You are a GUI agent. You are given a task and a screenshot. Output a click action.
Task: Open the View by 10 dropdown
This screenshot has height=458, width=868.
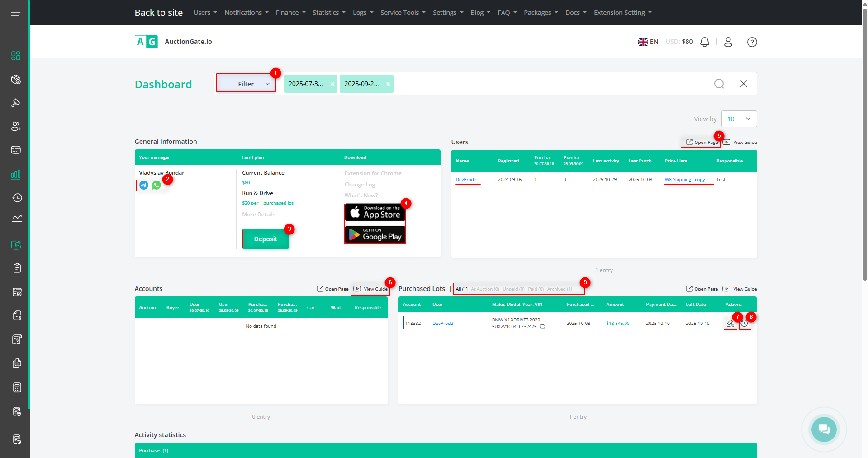(x=739, y=119)
